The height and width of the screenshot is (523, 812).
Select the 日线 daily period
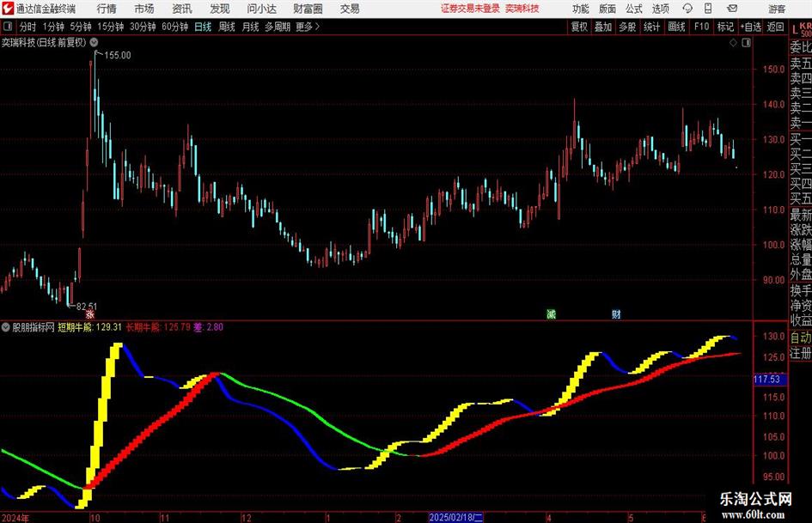[203, 27]
